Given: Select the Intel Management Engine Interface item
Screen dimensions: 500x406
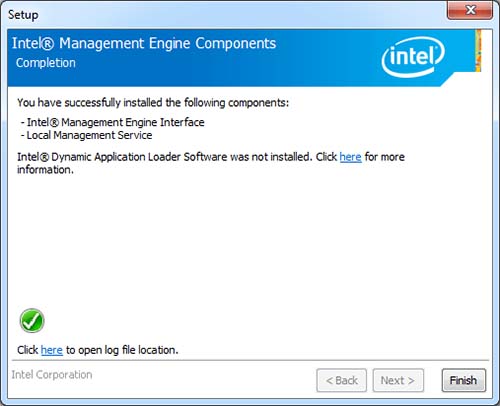Looking at the screenshot, I should click(112, 122).
